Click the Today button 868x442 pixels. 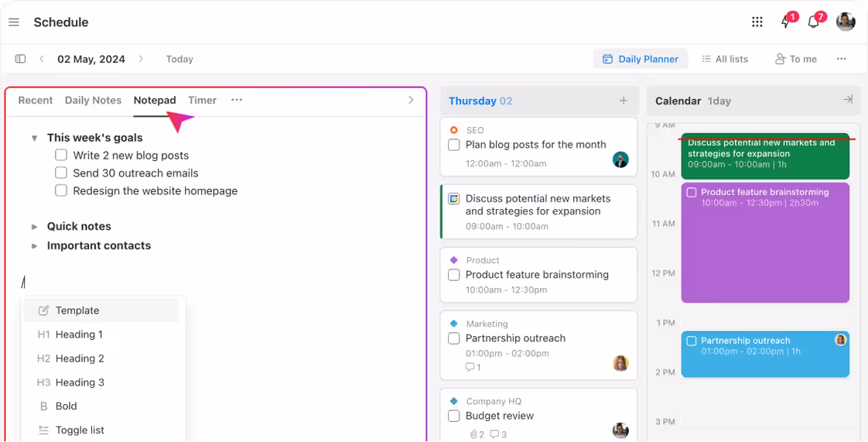point(179,59)
